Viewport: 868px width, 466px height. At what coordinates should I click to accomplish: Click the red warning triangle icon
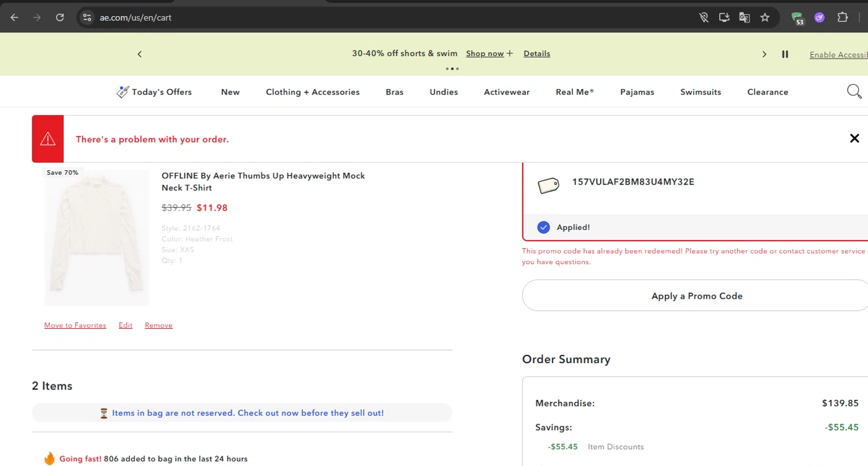pyautogui.click(x=47, y=139)
